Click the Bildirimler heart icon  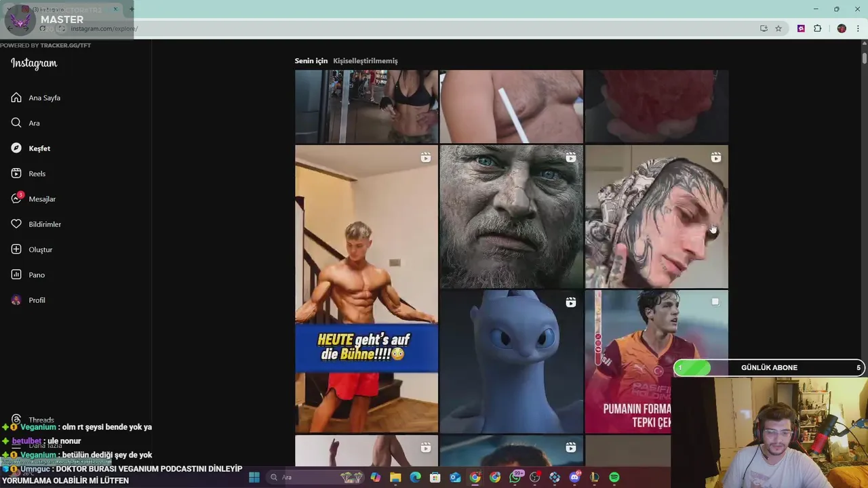click(x=16, y=224)
